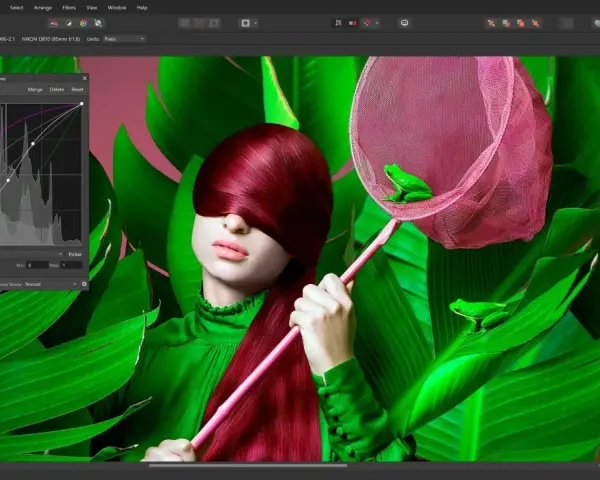This screenshot has width=600, height=480.
Task: Click the red-white toolbar icon beside the grid icon
Action: [x=352, y=23]
